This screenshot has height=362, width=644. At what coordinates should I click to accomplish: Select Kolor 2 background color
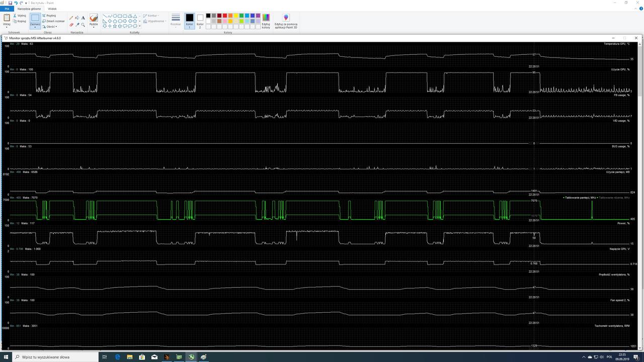(x=200, y=21)
